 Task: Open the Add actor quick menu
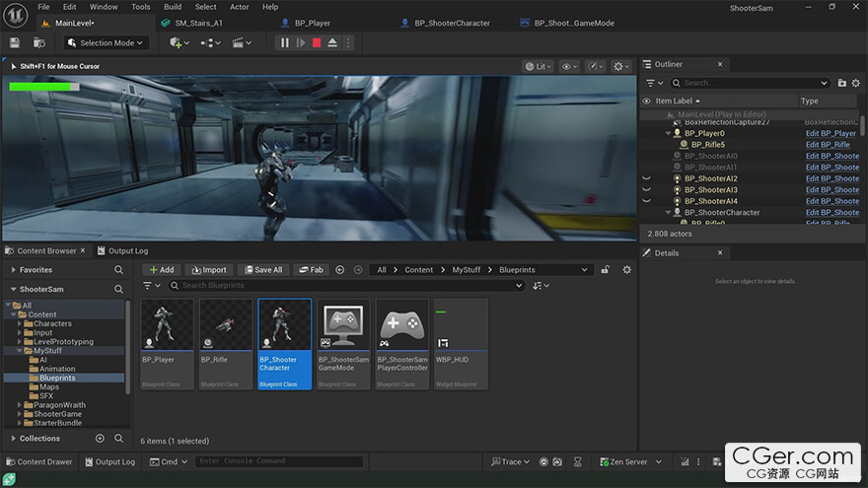tap(180, 42)
